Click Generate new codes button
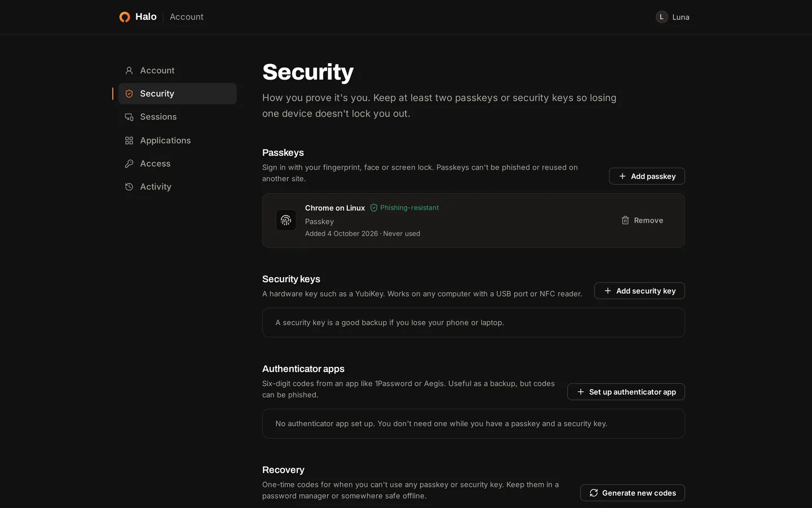Viewport: 812px width, 508px height. (633, 493)
